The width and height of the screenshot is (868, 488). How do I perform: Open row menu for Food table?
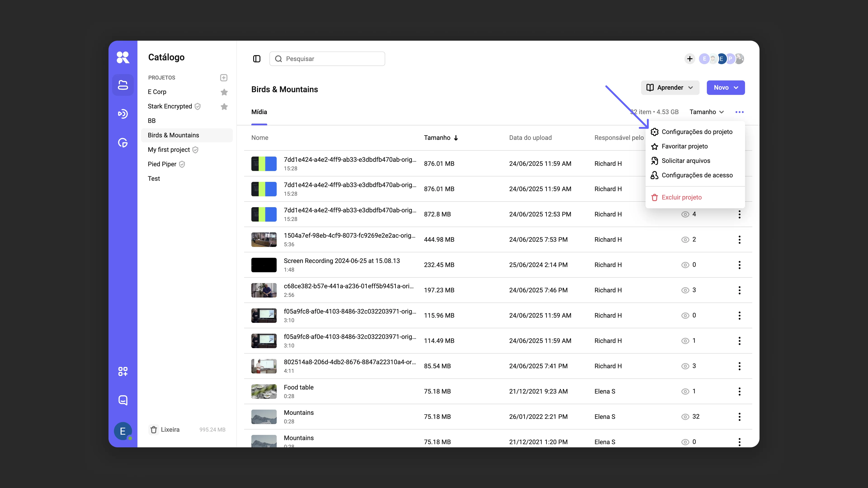739,391
